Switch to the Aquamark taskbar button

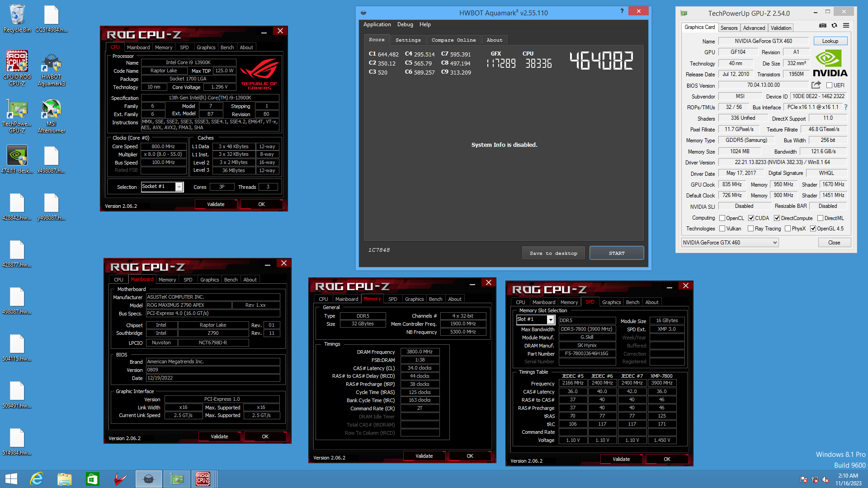(149, 479)
